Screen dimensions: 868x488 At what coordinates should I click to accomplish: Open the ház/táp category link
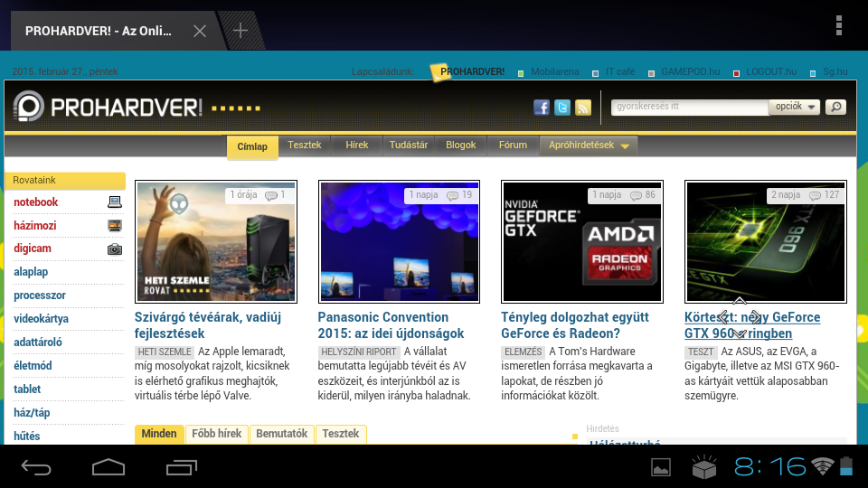[x=32, y=413]
